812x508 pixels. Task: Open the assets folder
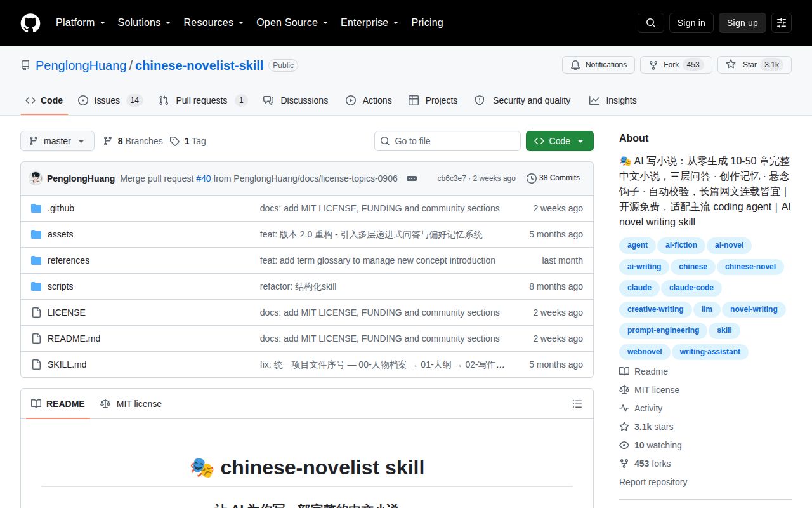[x=60, y=234]
